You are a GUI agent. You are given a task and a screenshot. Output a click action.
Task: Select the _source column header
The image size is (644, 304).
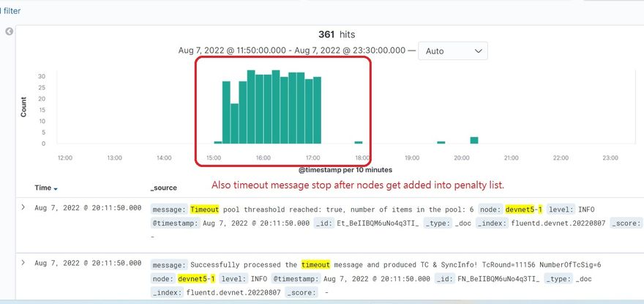(163, 188)
